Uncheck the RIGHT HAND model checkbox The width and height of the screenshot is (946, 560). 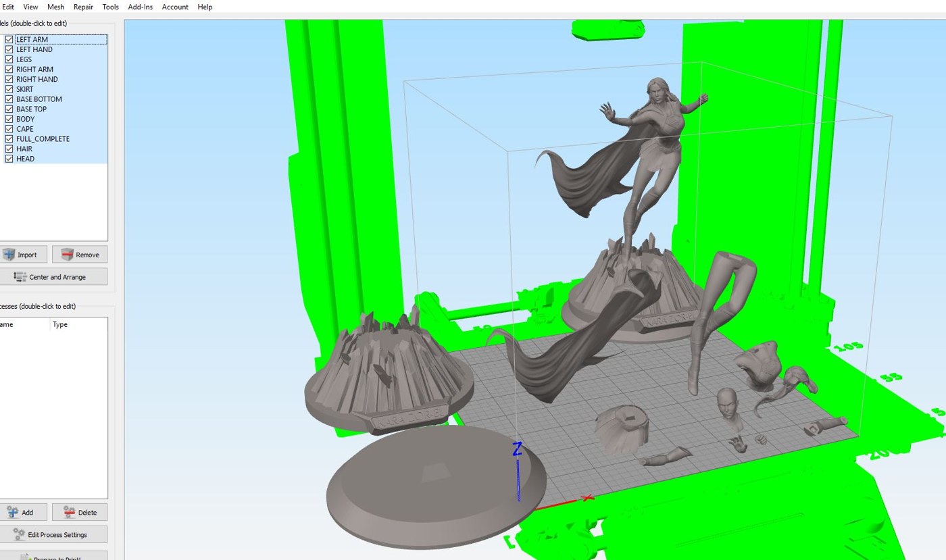click(9, 79)
